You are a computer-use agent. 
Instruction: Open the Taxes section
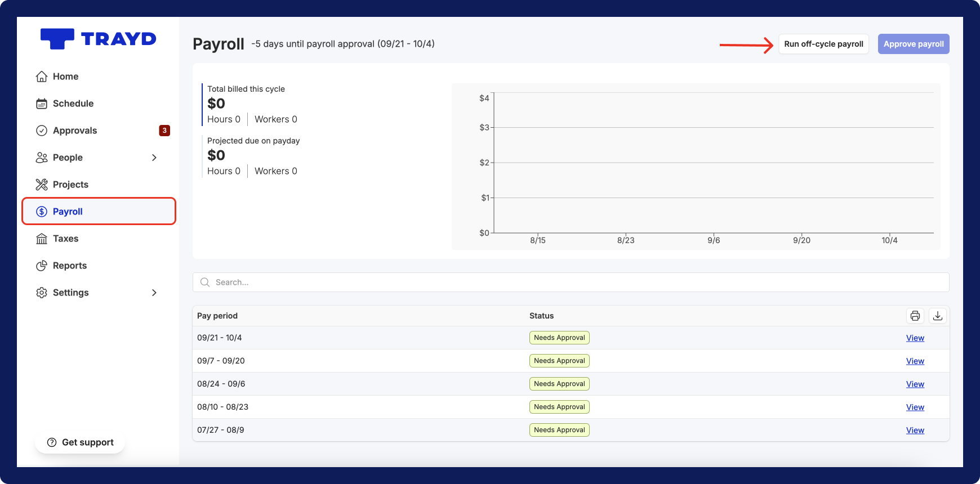(65, 239)
